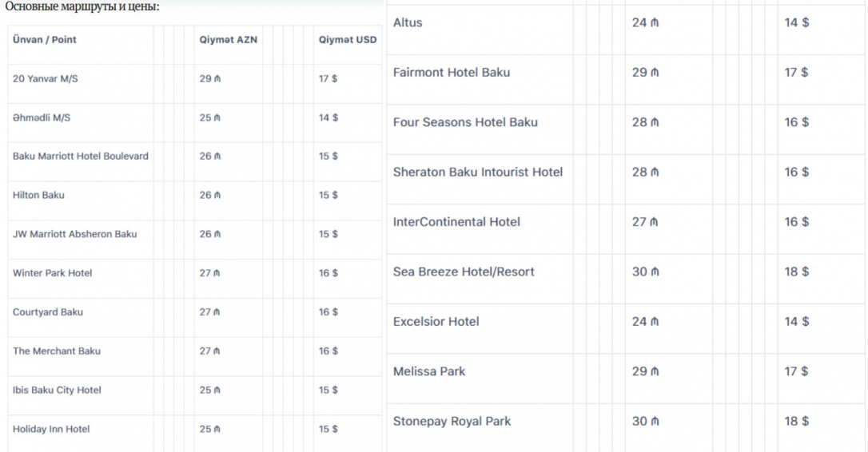Viewport: 868px width, 452px height.
Task: Select the '20 Yanvar M/S' row label
Action: (46, 79)
